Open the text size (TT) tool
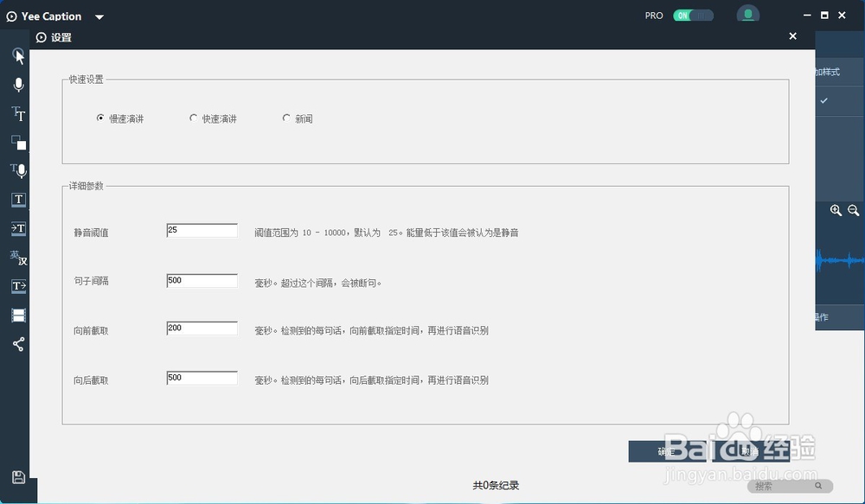This screenshot has height=504, width=865. 18,113
